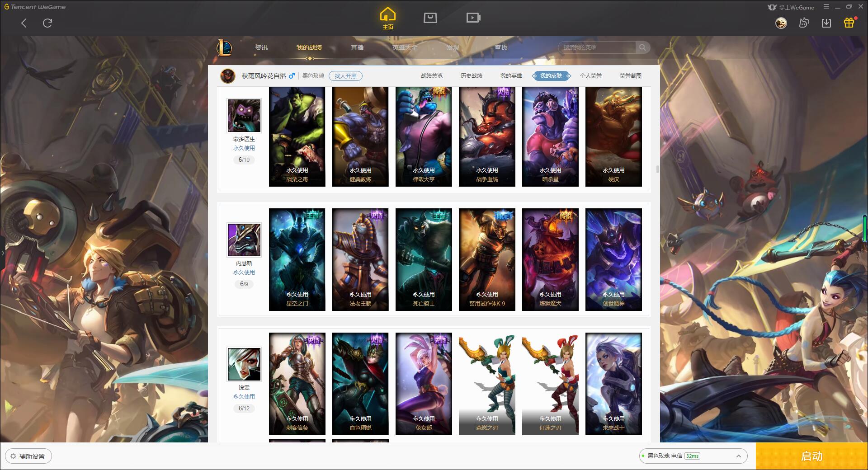Open the home 主页 icon
This screenshot has height=470, width=868.
point(388,19)
